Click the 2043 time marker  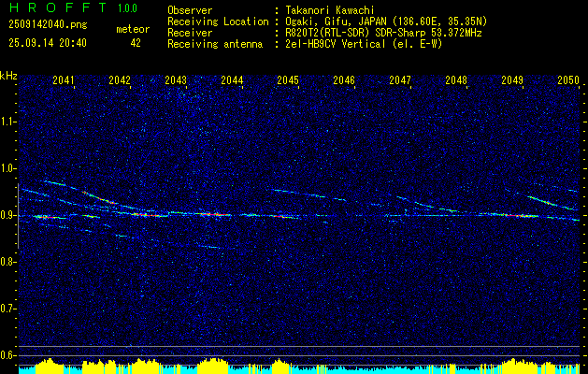pyautogui.click(x=176, y=80)
